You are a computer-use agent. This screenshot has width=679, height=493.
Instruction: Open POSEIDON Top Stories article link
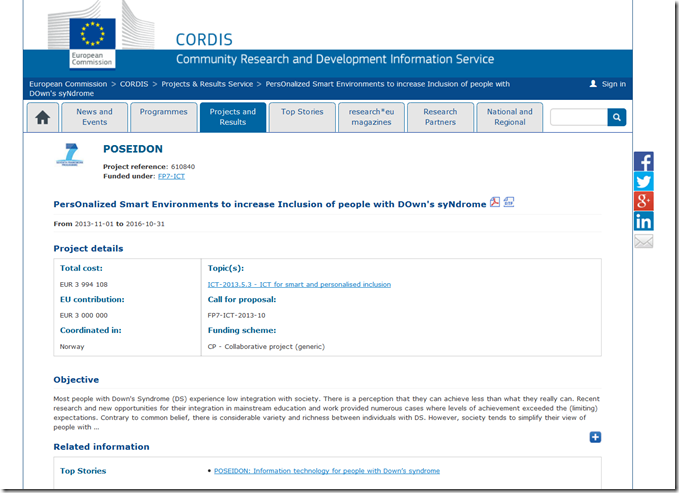pyautogui.click(x=327, y=471)
